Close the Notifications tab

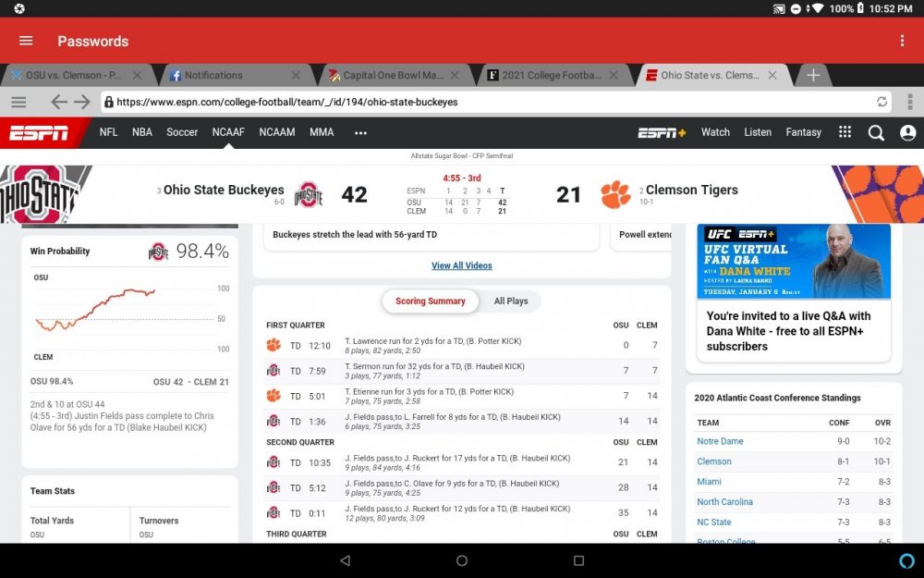(x=296, y=76)
